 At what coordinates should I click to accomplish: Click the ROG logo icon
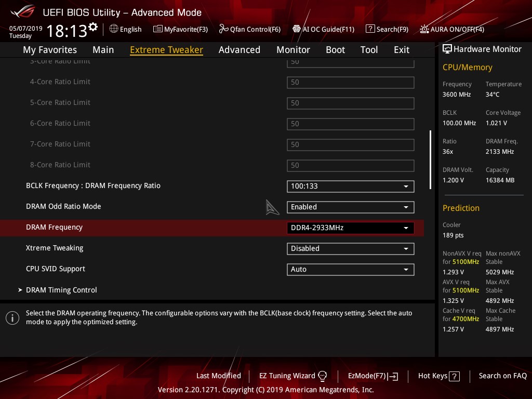tap(22, 12)
